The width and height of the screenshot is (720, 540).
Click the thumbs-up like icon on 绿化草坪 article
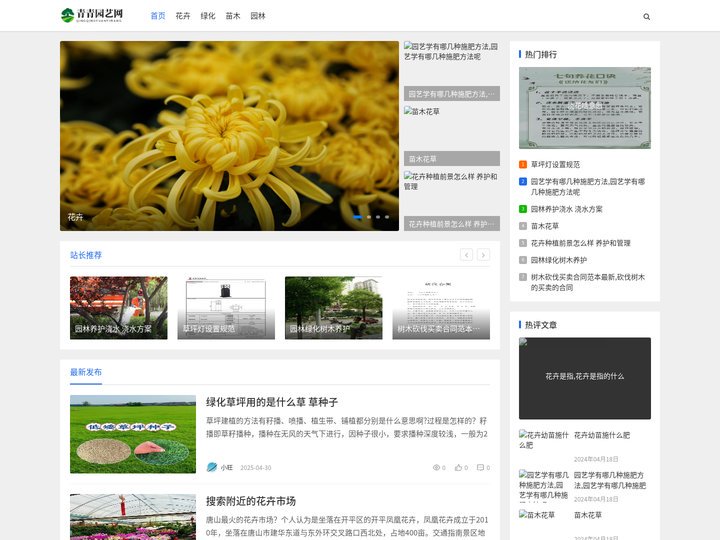point(458,467)
